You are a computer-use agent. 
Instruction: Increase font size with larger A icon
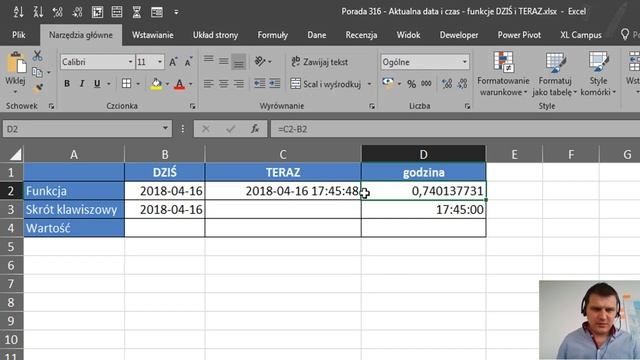pyautogui.click(x=173, y=62)
